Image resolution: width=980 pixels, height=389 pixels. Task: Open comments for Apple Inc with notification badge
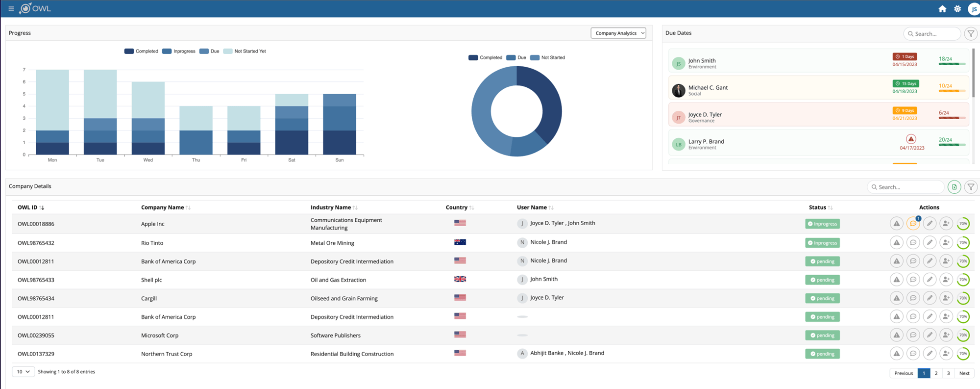tap(913, 224)
